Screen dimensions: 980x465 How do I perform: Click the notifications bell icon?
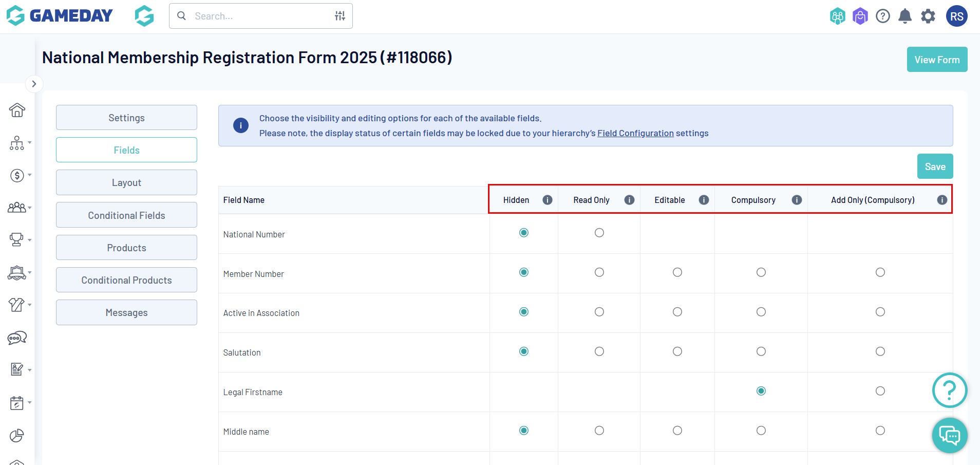(x=905, y=16)
